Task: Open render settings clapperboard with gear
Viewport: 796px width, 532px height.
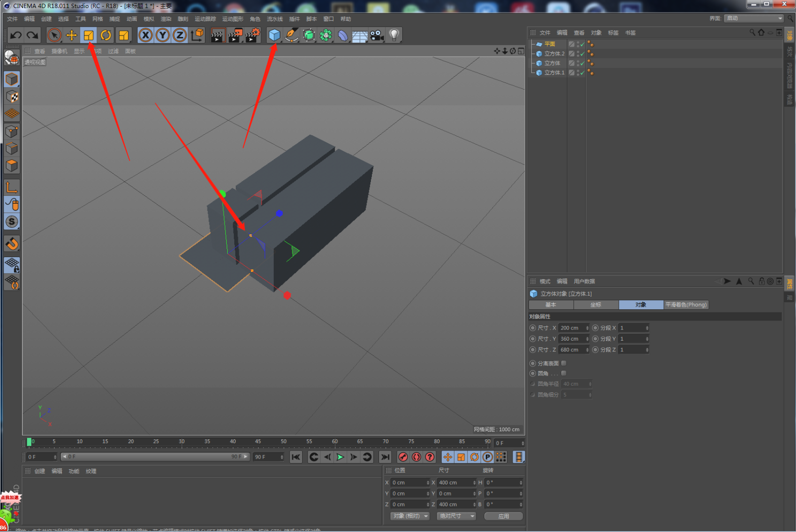Action: click(x=252, y=35)
